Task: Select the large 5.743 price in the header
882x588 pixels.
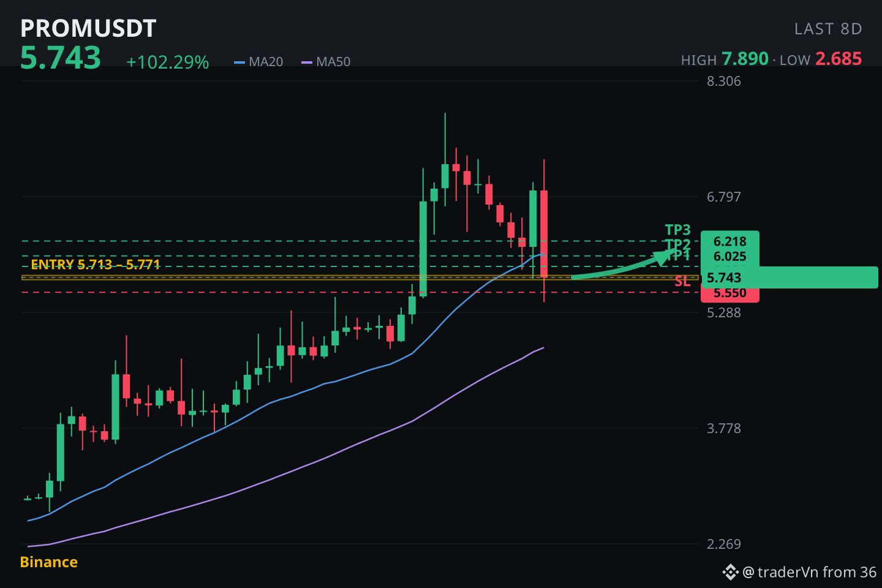Action: pyautogui.click(x=61, y=58)
